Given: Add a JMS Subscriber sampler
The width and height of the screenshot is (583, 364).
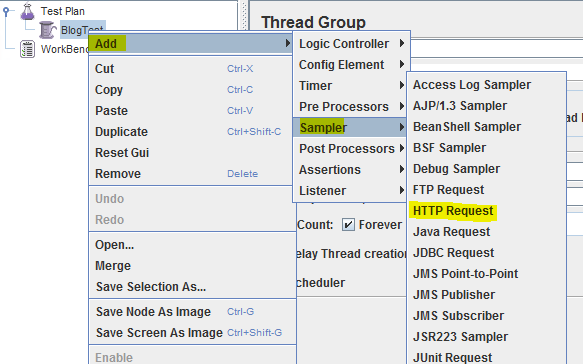Looking at the screenshot, I should (486, 316).
